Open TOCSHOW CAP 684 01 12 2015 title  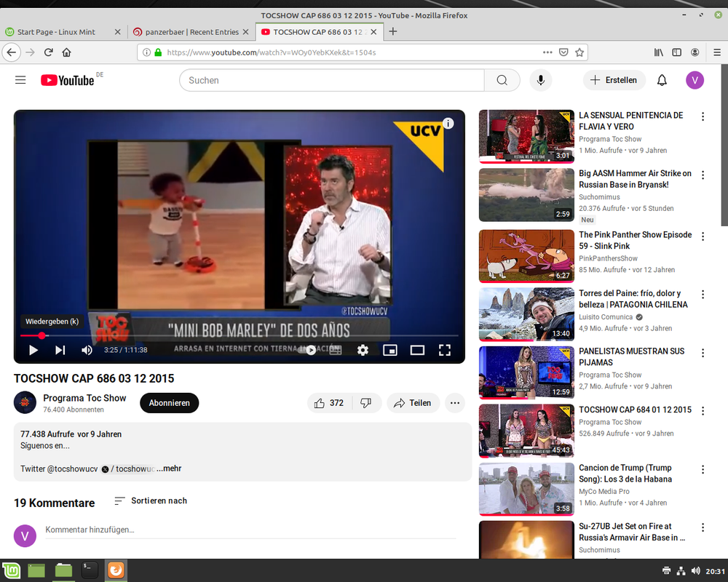[635, 410]
